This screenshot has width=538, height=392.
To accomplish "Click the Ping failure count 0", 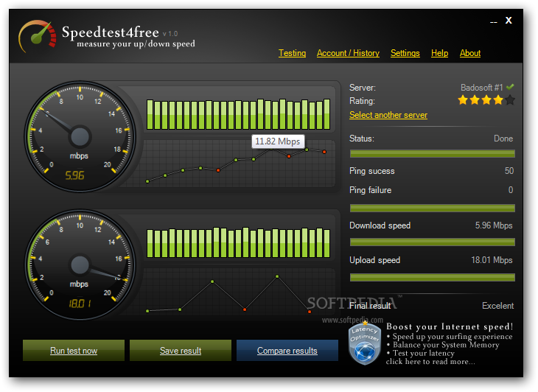I will [x=511, y=189].
